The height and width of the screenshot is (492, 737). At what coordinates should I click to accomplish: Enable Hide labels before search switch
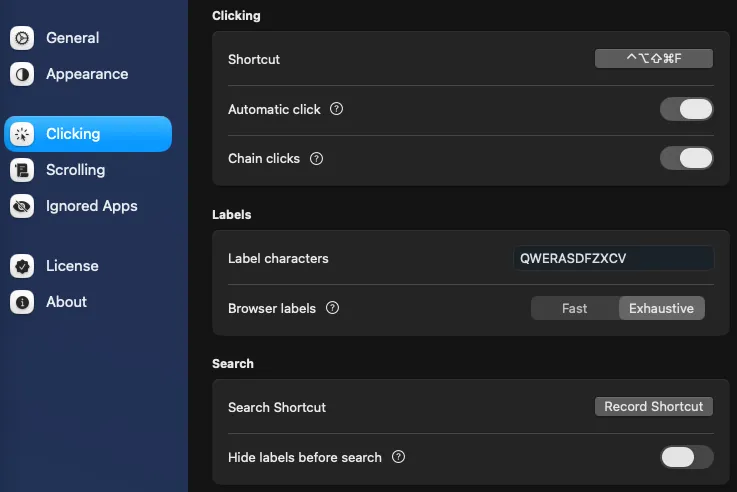click(686, 457)
